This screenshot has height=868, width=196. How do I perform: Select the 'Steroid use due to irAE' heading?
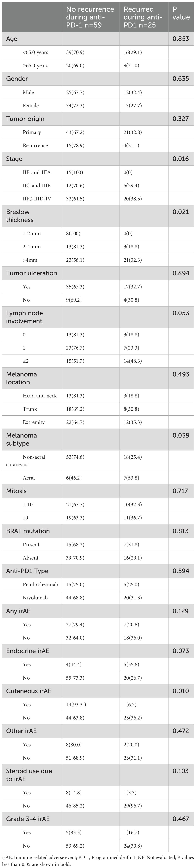(29, 775)
